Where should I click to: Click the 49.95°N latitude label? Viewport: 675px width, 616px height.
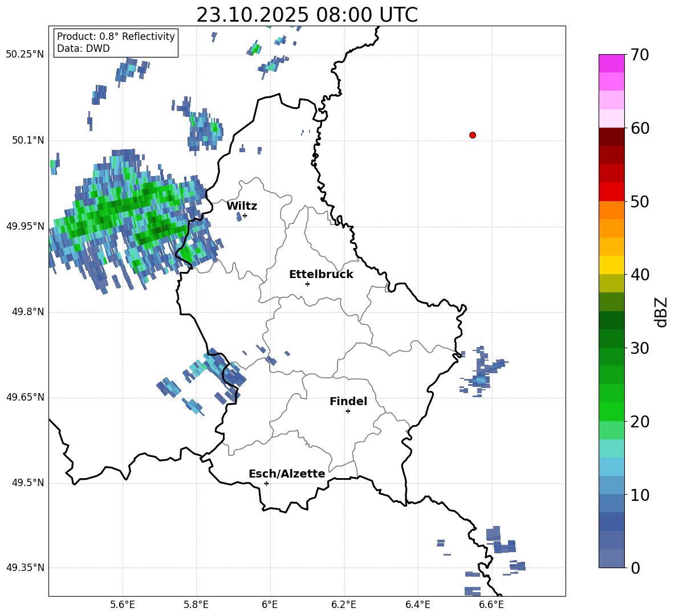[x=25, y=226]
